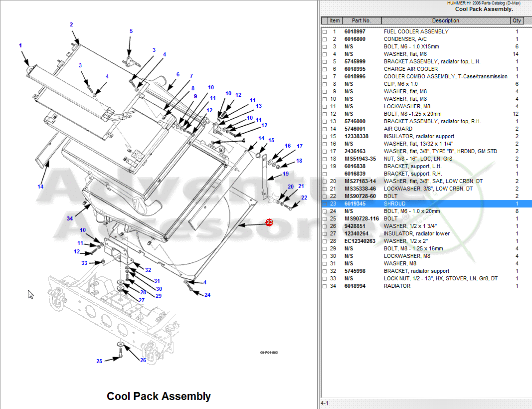Viewport: 532px width, 409px height.
Task: Click the Part No. column header
Action: point(361,21)
